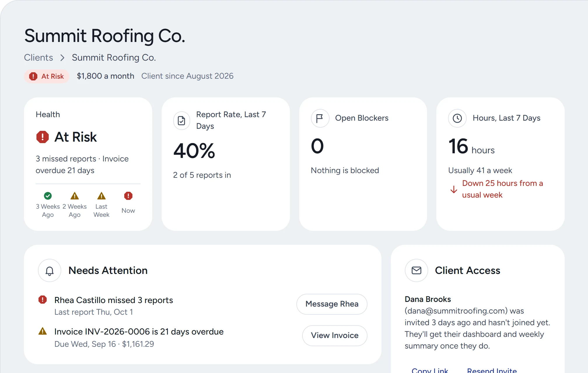Click the '$1,800 a month' text
The width and height of the screenshot is (588, 373).
(105, 76)
